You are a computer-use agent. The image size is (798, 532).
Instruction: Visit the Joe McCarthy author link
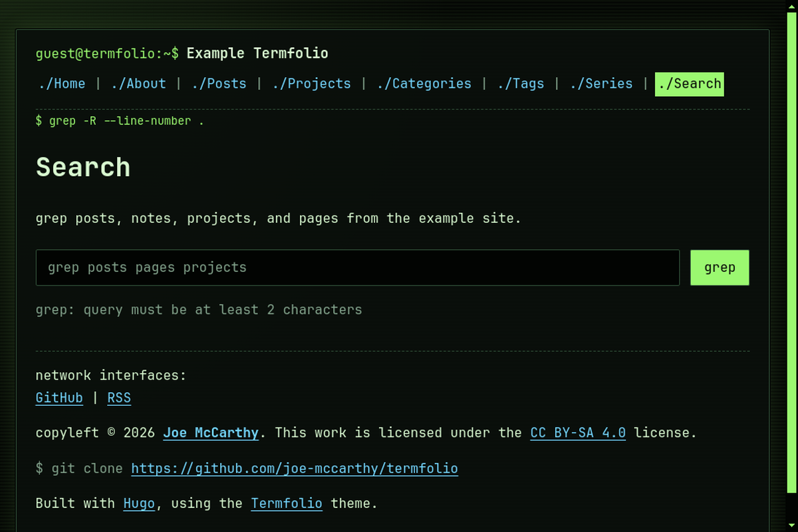(211, 432)
